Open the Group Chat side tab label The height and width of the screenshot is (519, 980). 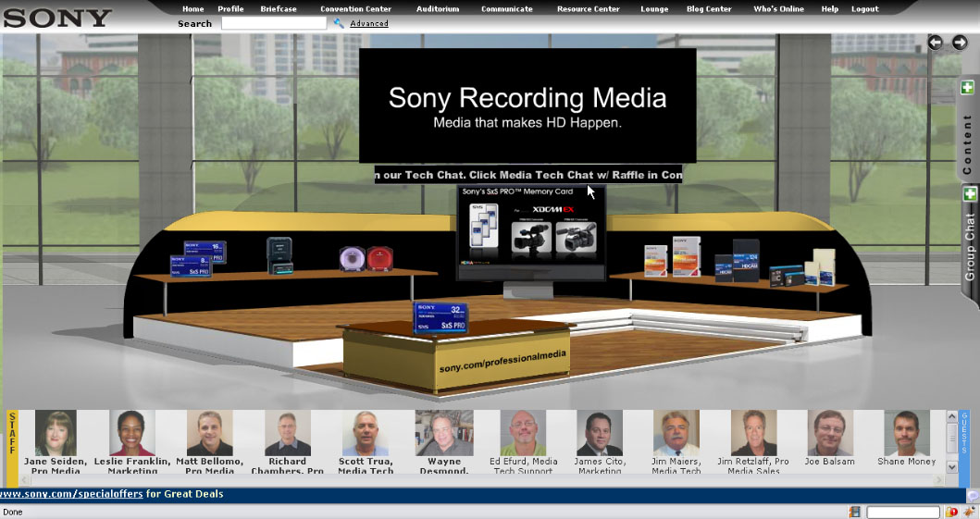(x=970, y=247)
